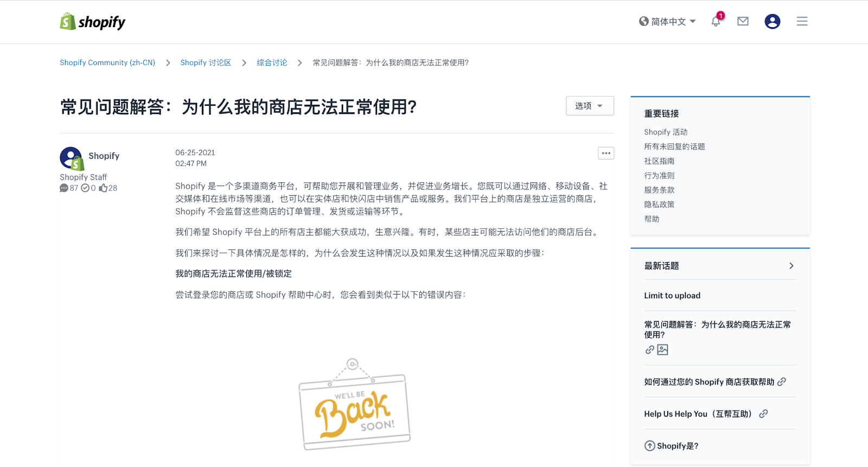Click the up-arrow icon beside Shopify是?

pyautogui.click(x=649, y=446)
